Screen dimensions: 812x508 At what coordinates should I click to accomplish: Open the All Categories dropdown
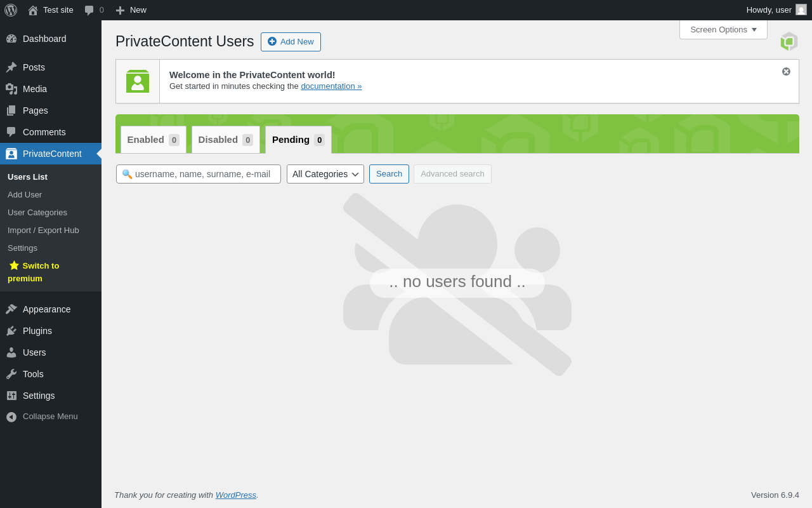tap(325, 174)
